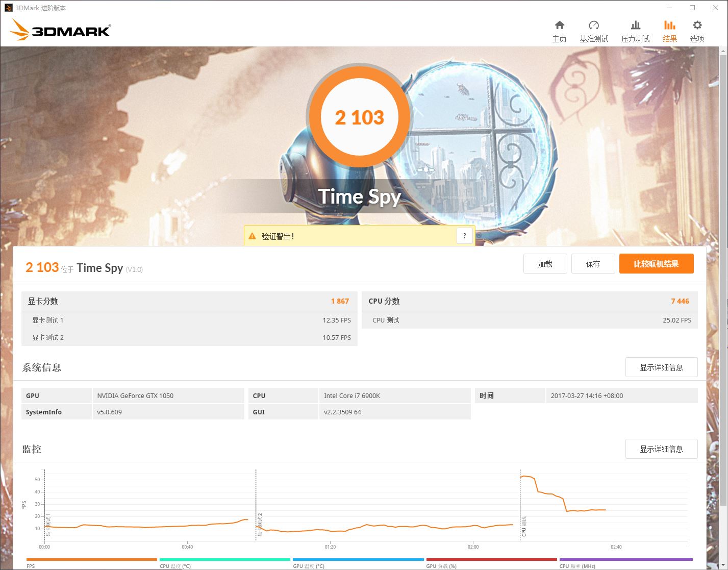The height and width of the screenshot is (570, 728).
Task: Open validation warning help question mark
Action: tap(464, 236)
